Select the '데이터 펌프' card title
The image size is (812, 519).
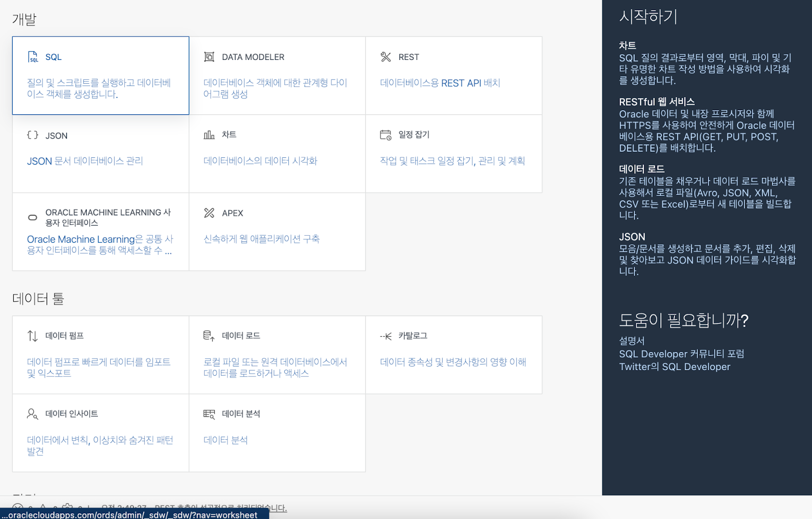64,336
